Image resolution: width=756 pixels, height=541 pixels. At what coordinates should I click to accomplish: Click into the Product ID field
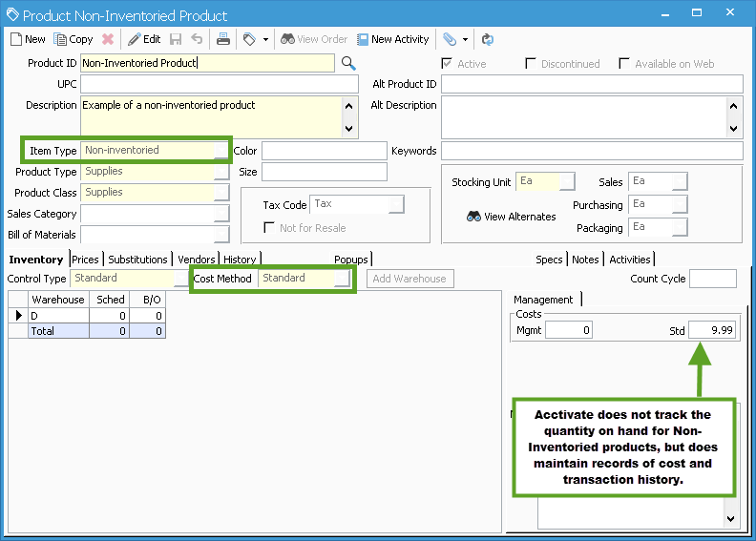coord(207,63)
